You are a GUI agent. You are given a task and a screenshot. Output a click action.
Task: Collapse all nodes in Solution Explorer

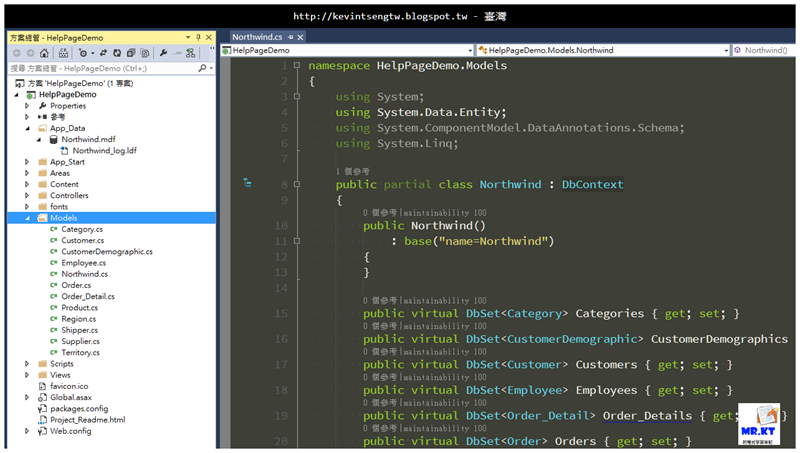131,53
